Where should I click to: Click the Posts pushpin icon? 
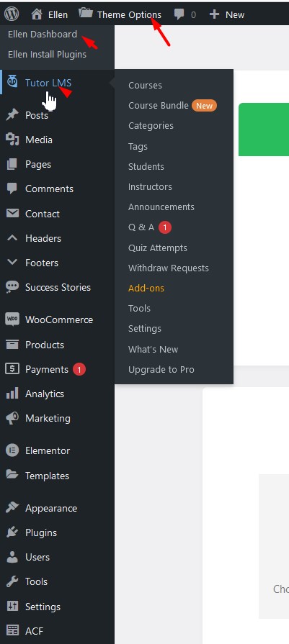pyautogui.click(x=12, y=115)
